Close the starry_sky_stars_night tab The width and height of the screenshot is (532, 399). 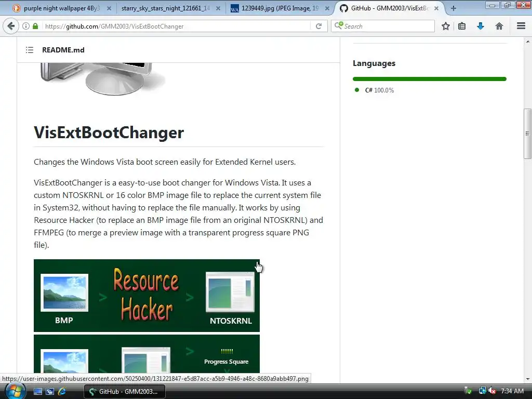coord(218,8)
